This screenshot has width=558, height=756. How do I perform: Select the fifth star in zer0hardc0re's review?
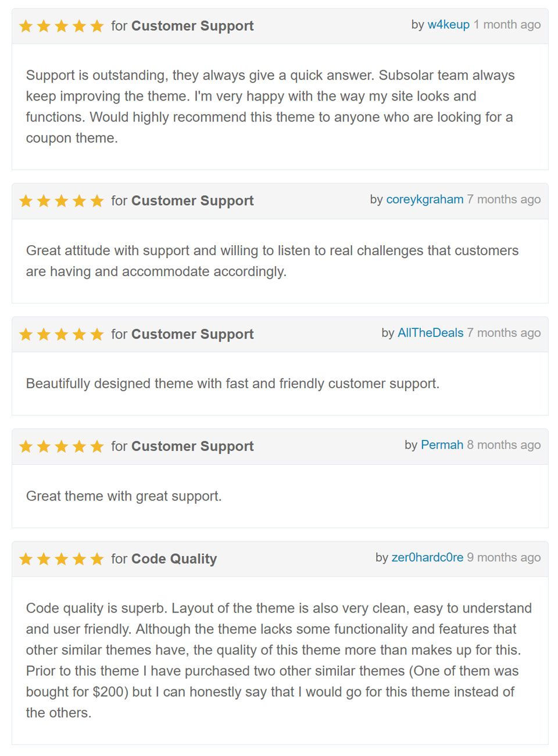point(97,560)
